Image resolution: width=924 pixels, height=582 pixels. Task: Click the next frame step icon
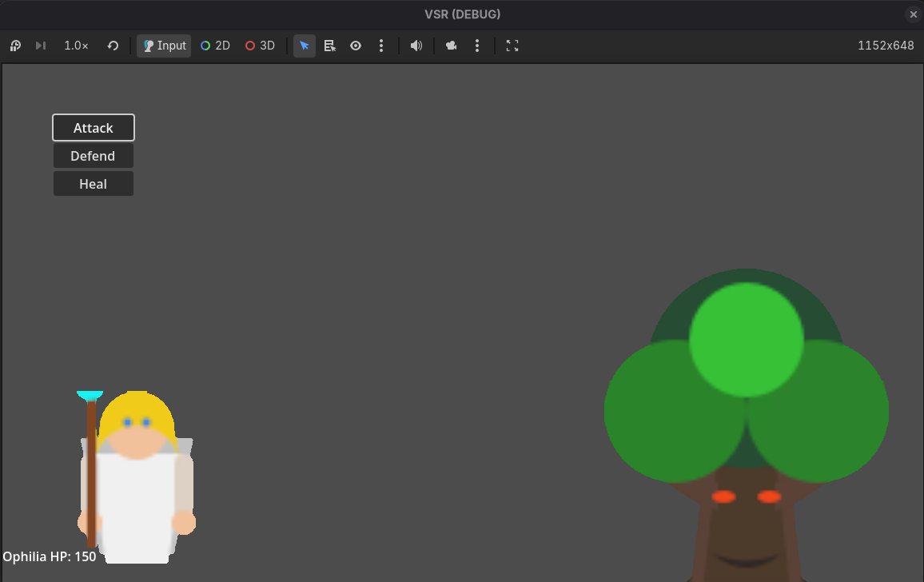click(41, 46)
